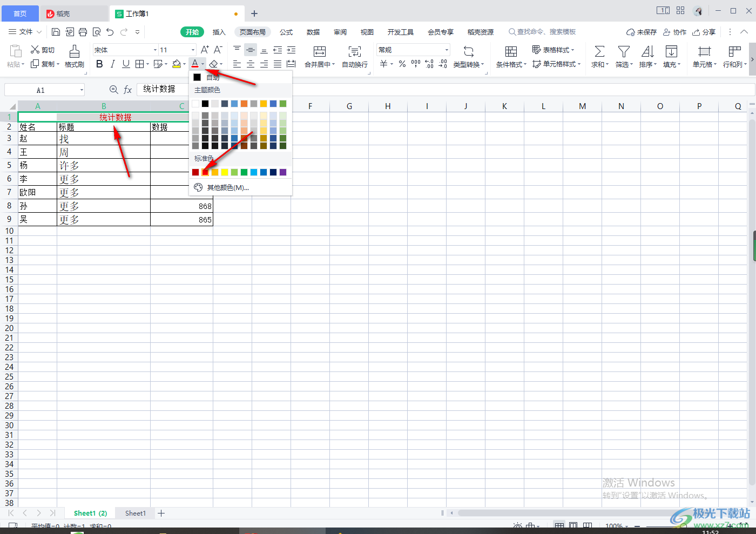Click the zoom magnifier beside the formula bar
The width and height of the screenshot is (756, 534).
click(113, 90)
